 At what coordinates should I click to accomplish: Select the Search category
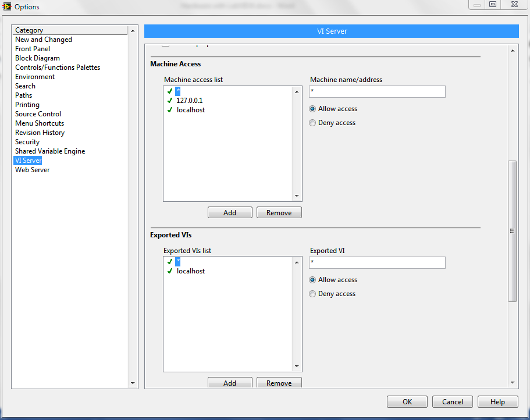pos(25,86)
